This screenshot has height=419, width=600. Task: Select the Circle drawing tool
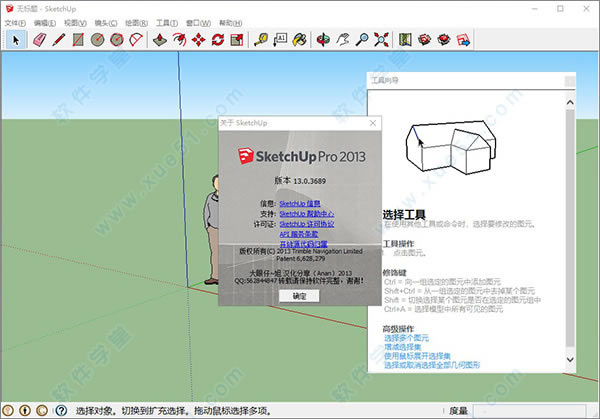click(x=98, y=40)
